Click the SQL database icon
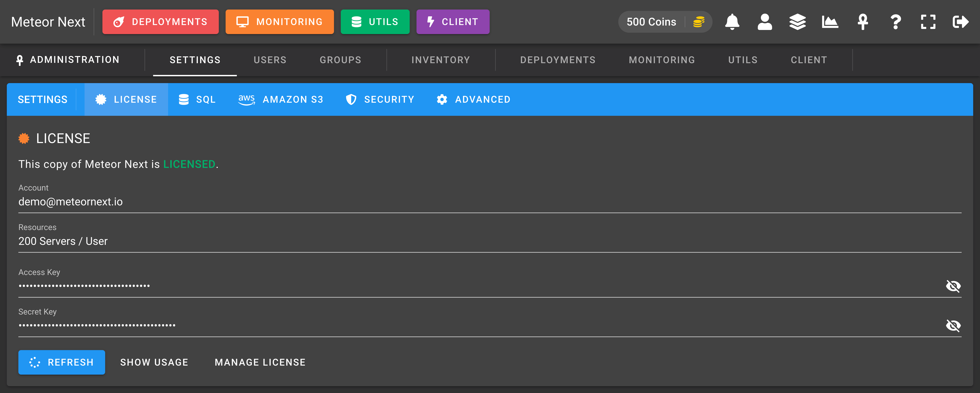980x393 pixels. tap(184, 99)
